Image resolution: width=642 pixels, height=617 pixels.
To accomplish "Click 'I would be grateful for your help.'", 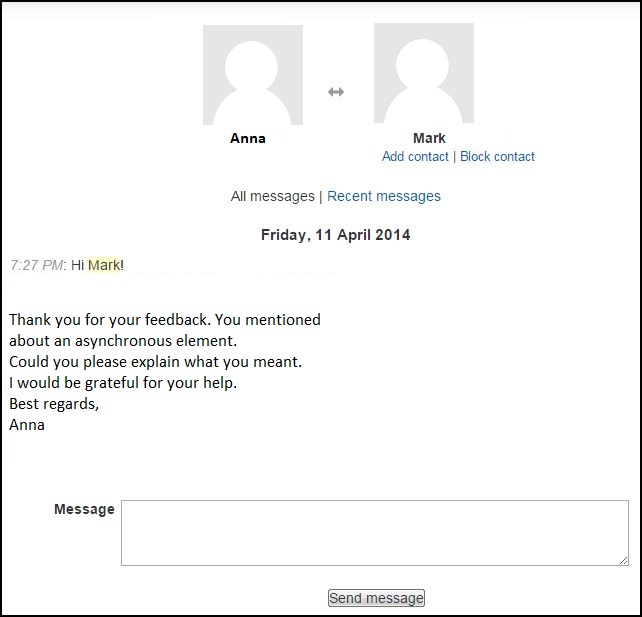I will click(123, 383).
